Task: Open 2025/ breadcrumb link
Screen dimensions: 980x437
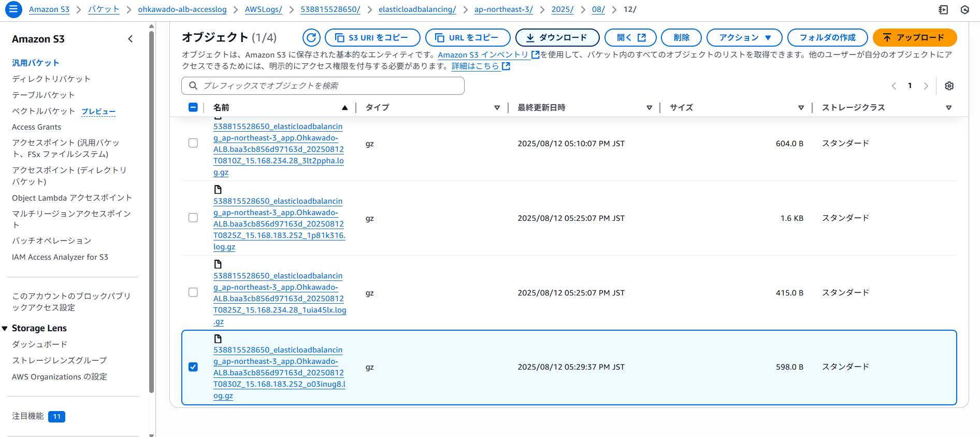Action: pyautogui.click(x=563, y=9)
